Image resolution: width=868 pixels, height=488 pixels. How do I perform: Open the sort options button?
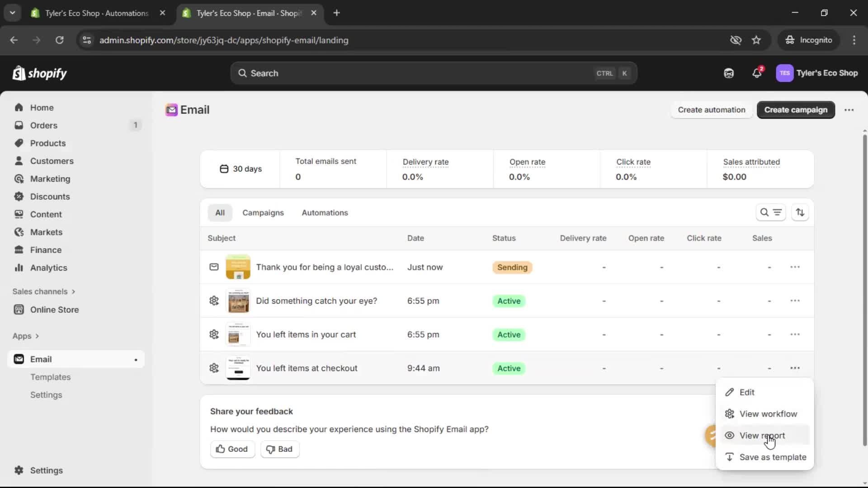point(800,212)
